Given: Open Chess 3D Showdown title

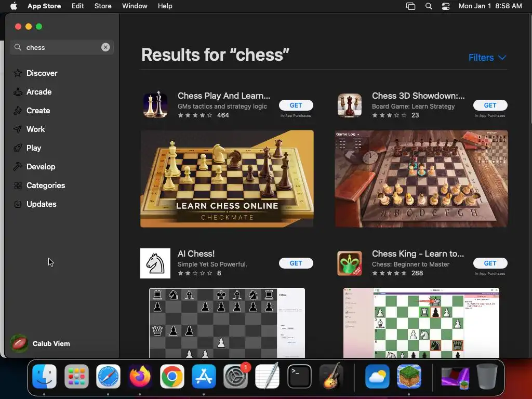Looking at the screenshot, I should coord(418,96).
